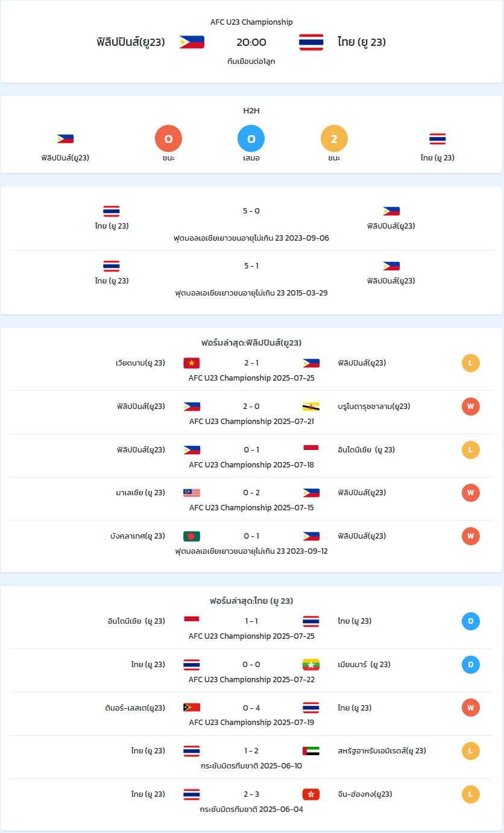Open the Thailand vs Hong Kong 2 - 3 match

coord(251,802)
